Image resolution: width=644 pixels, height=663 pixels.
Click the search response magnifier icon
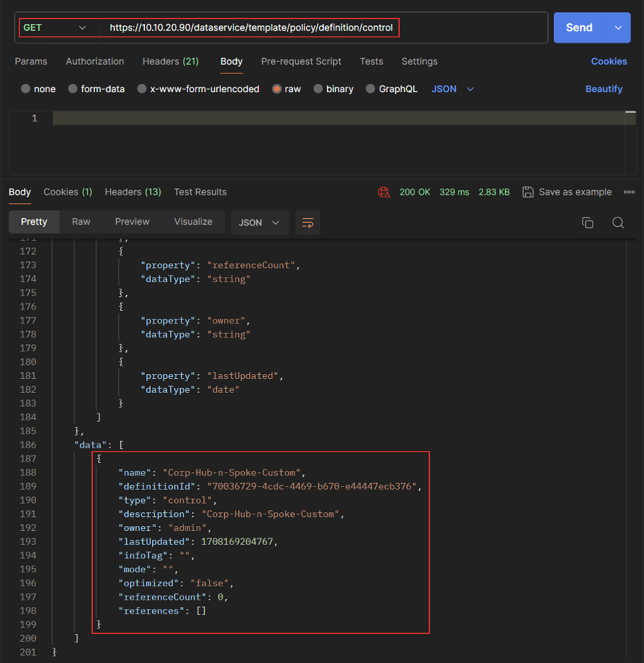pos(618,222)
